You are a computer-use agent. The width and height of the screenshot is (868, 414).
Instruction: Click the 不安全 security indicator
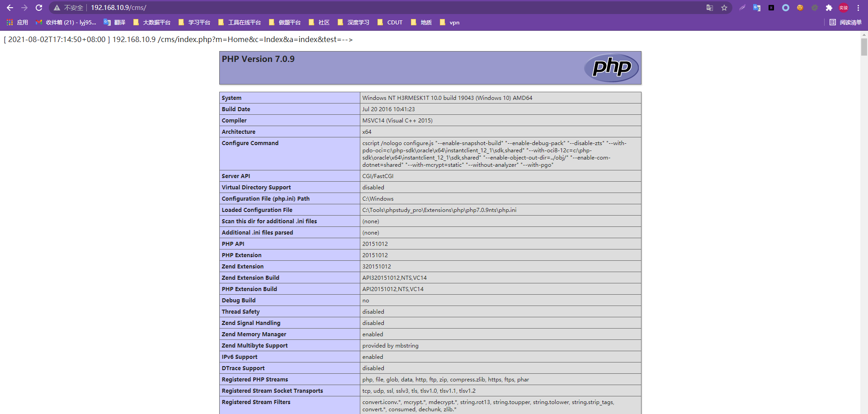(70, 8)
